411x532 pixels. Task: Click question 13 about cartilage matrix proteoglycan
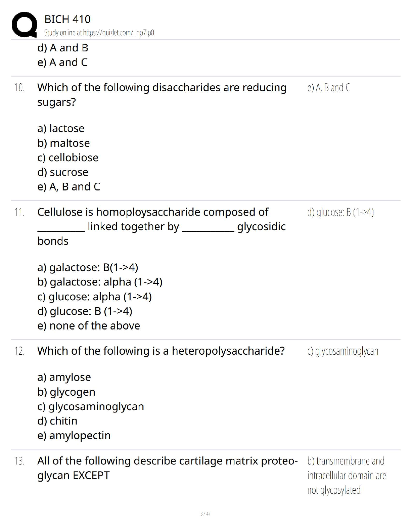[168, 468]
